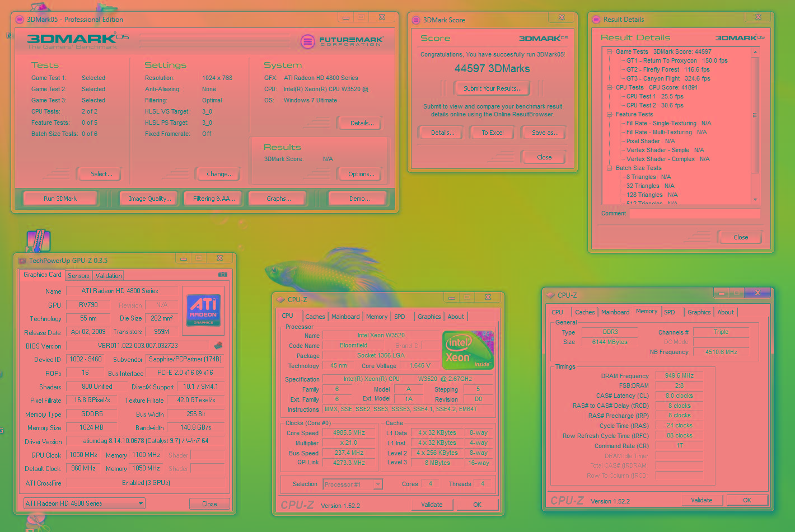Click OK in the middle CPU-Z window
This screenshot has width=795, height=532.
[x=477, y=505]
